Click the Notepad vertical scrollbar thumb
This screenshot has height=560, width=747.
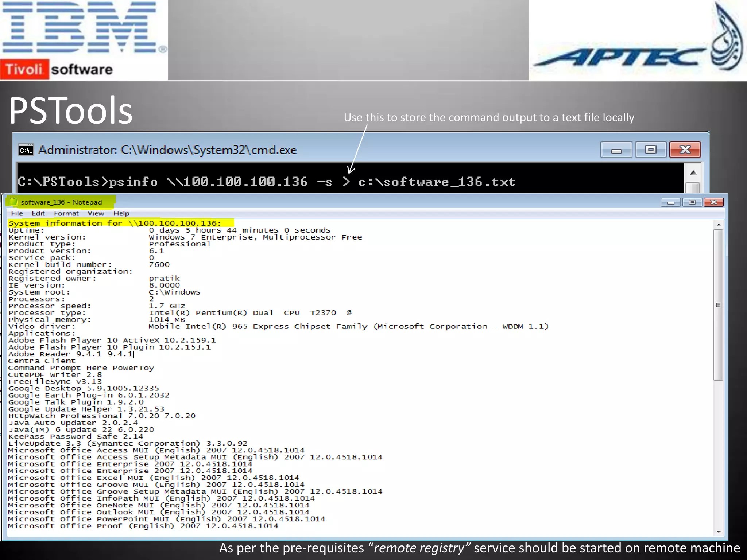click(718, 305)
